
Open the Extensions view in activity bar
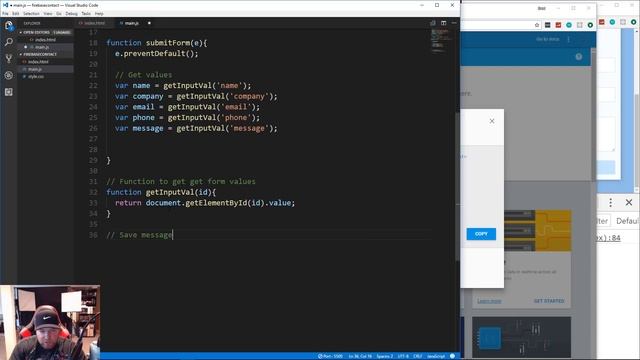pos(9,92)
